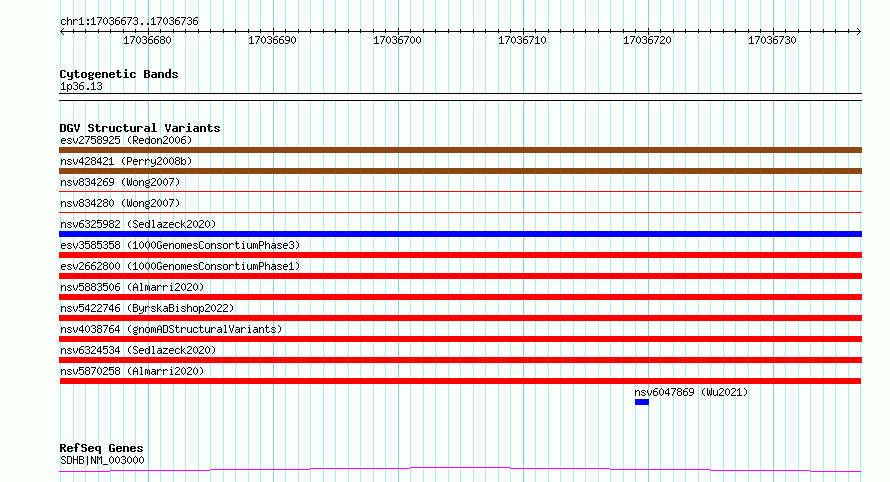This screenshot has width=890, height=482.
Task: Click the SDHB|NM_003000 gene label
Action: tap(102, 460)
